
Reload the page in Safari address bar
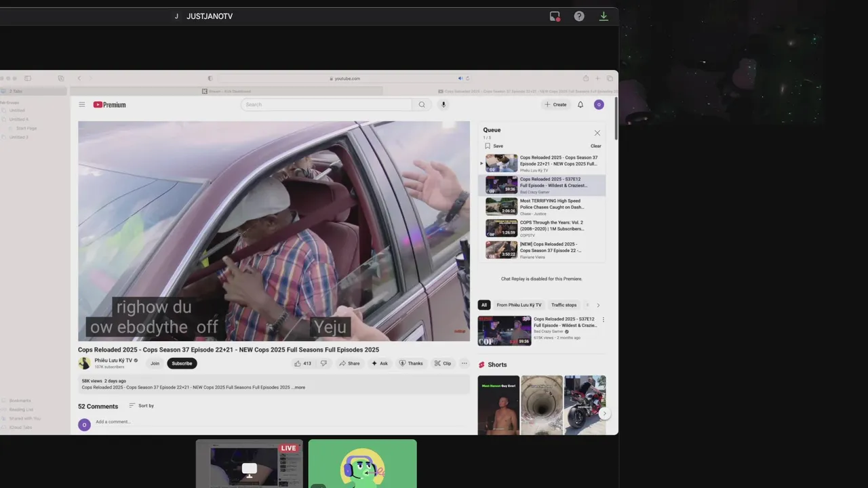coord(468,79)
